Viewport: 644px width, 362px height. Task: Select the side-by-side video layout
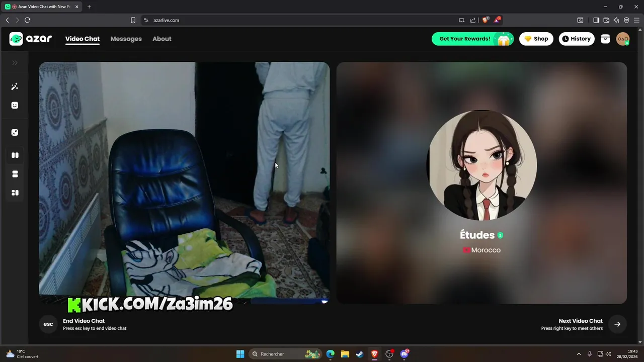pyautogui.click(x=15, y=155)
